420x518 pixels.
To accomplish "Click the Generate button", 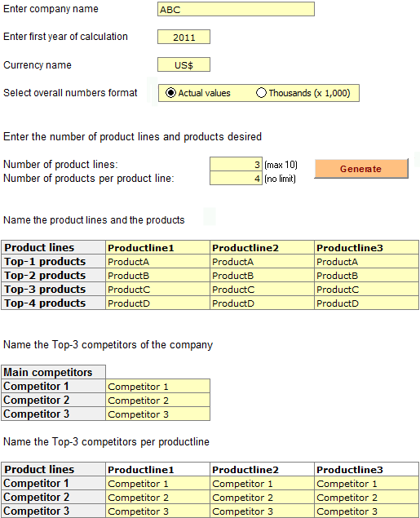I will (x=361, y=169).
